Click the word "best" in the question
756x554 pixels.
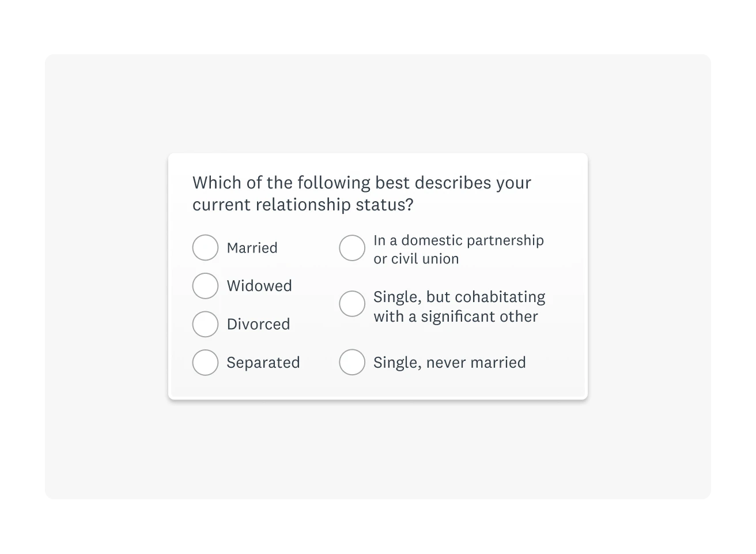click(x=392, y=183)
